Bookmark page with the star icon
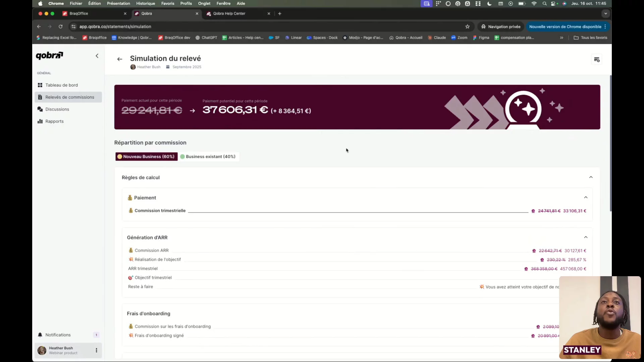 pos(467,26)
